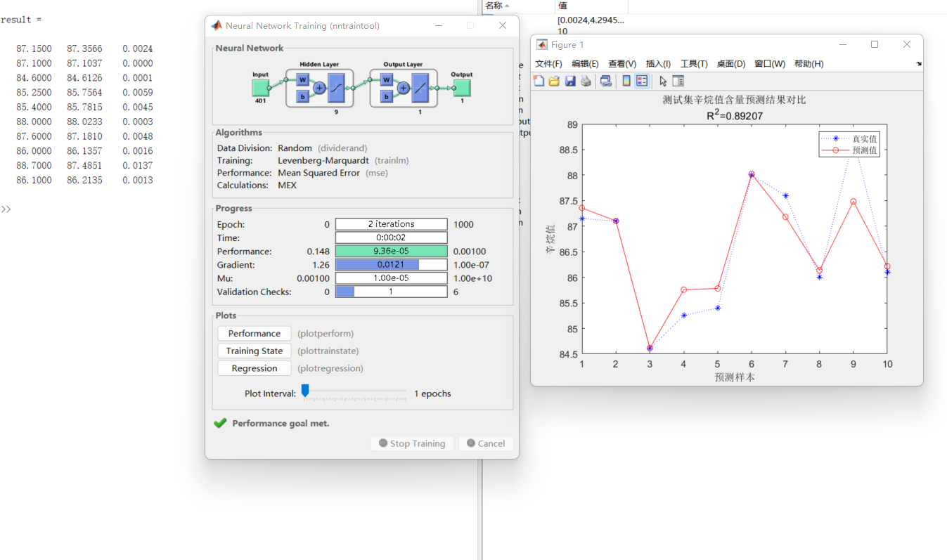The image size is (947, 560).
Task: Open the 窗口(W) menu
Action: (770, 64)
